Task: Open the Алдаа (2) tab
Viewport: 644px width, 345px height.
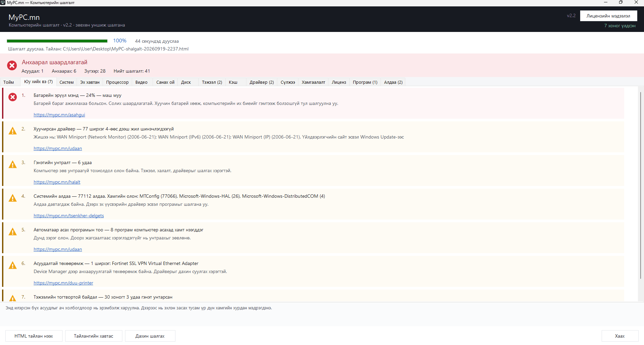Action: pyautogui.click(x=393, y=82)
